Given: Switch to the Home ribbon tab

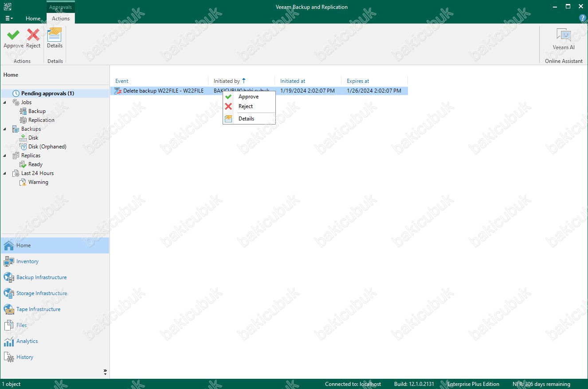Looking at the screenshot, I should (x=33, y=19).
